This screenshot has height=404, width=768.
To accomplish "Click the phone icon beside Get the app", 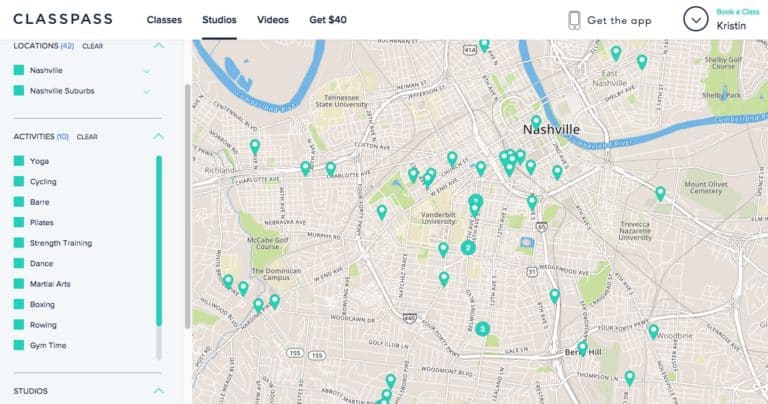I will [574, 20].
